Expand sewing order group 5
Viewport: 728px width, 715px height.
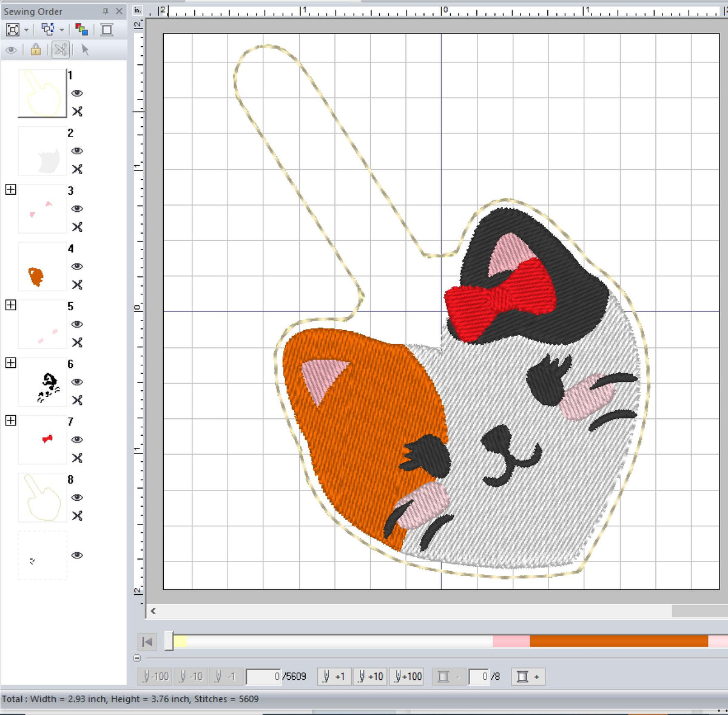(x=10, y=305)
